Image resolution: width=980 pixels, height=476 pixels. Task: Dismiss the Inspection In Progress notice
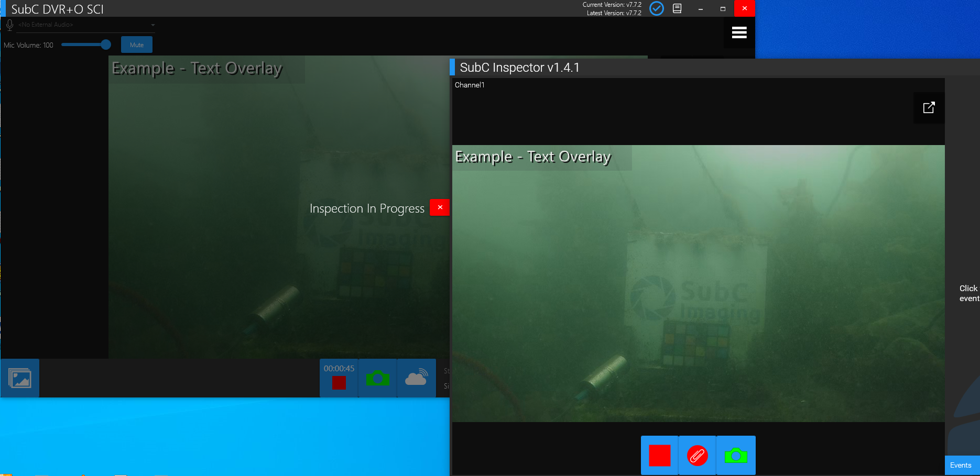[x=440, y=207]
